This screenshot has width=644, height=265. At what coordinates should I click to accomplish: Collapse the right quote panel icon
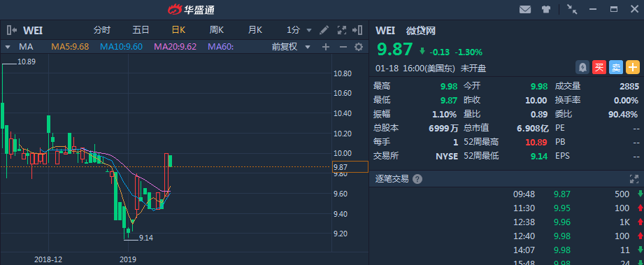357,30
